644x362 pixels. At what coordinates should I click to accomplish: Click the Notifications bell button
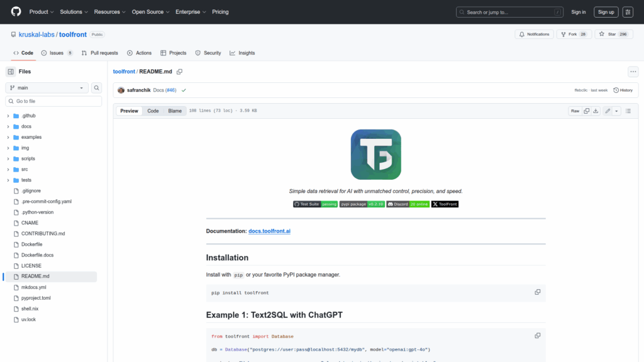[535, 35]
